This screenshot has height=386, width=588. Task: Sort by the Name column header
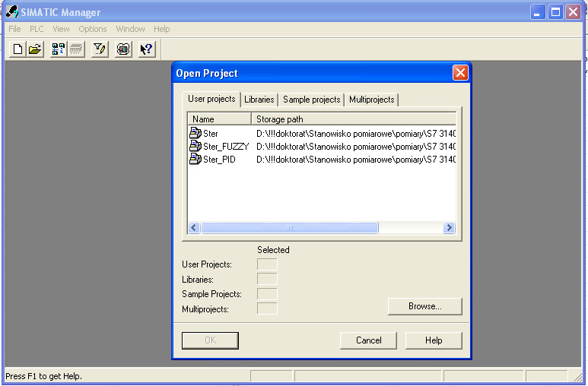click(x=219, y=119)
